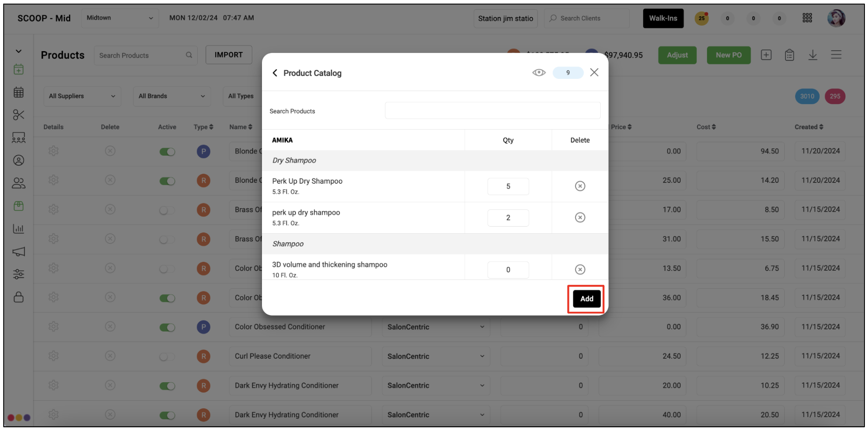Sort table by Cost column header
Screen dimensions: 868x432
pyautogui.click(x=706, y=127)
